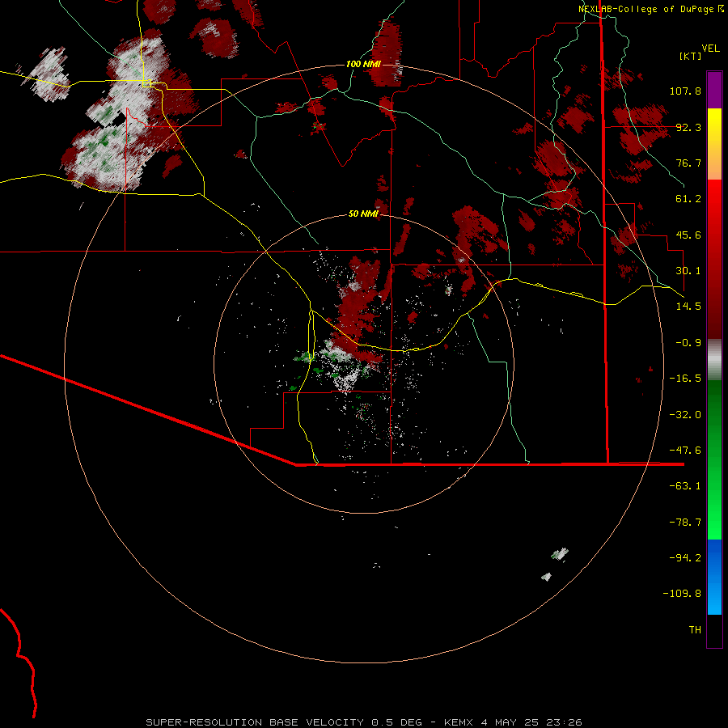The image size is (728, 728).
Task: Click the yellow-orange segment of the color bar
Action: click(x=714, y=144)
